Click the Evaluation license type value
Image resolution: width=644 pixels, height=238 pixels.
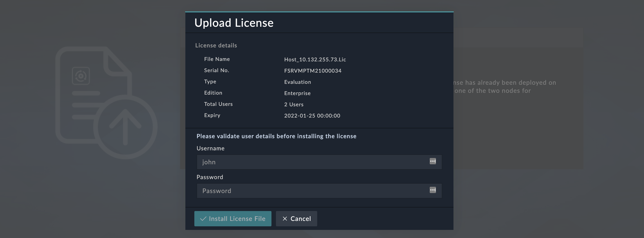click(x=297, y=82)
